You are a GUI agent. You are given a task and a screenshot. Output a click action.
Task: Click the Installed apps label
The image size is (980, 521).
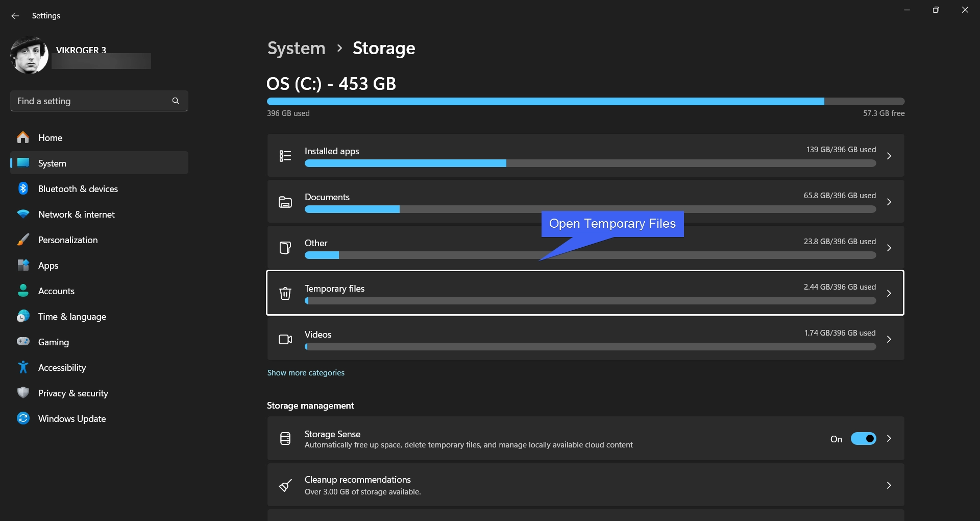(332, 151)
